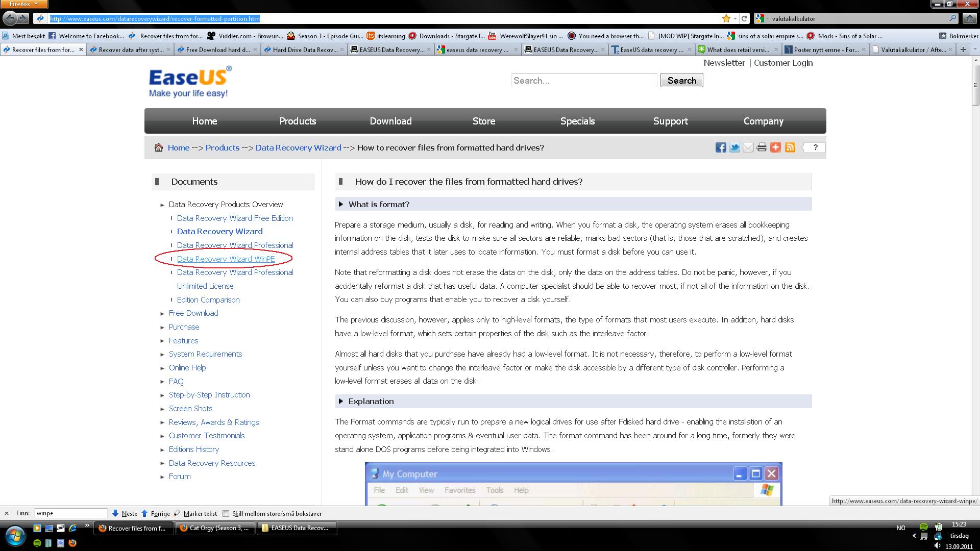Toggle 'Skill mellom store/små bokstaver' checkbox

[226, 514]
